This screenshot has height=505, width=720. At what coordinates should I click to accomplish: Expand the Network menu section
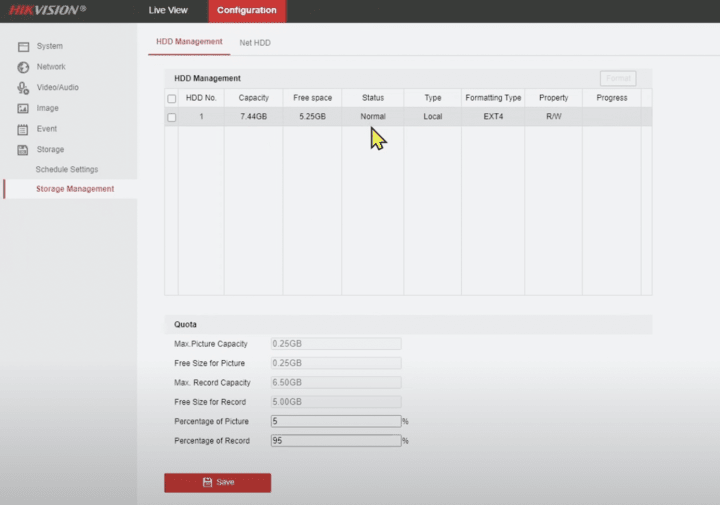(x=51, y=67)
